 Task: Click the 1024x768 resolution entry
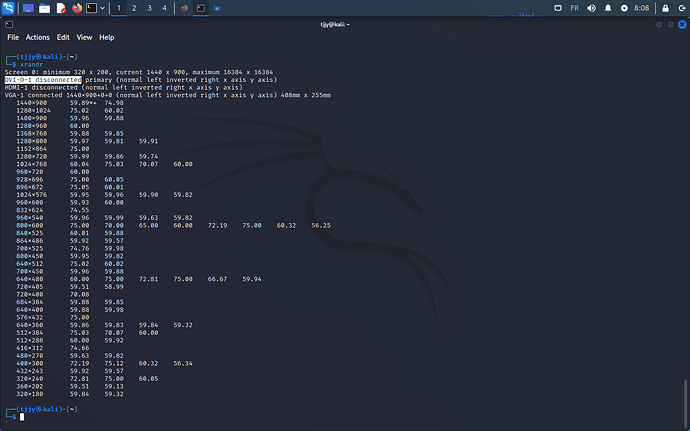click(32, 164)
